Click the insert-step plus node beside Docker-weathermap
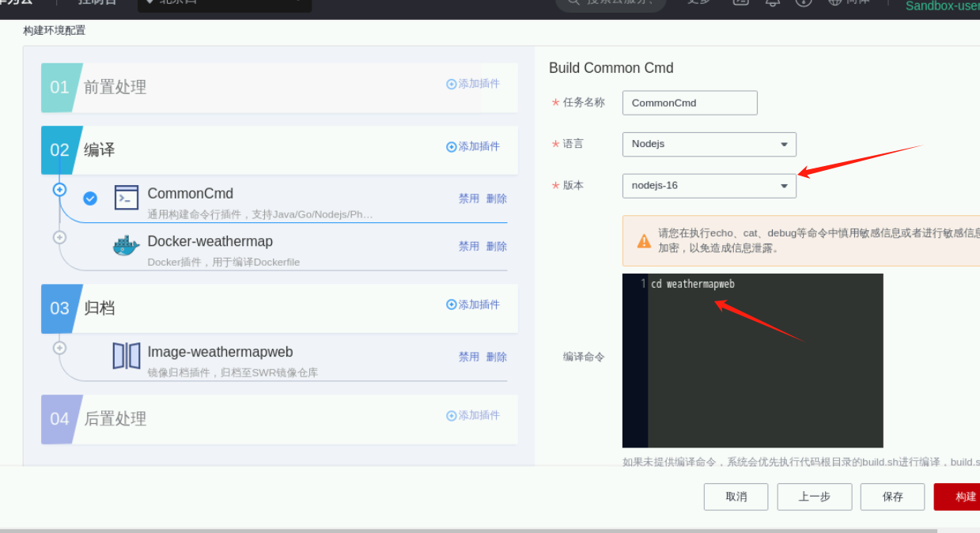 tap(59, 237)
